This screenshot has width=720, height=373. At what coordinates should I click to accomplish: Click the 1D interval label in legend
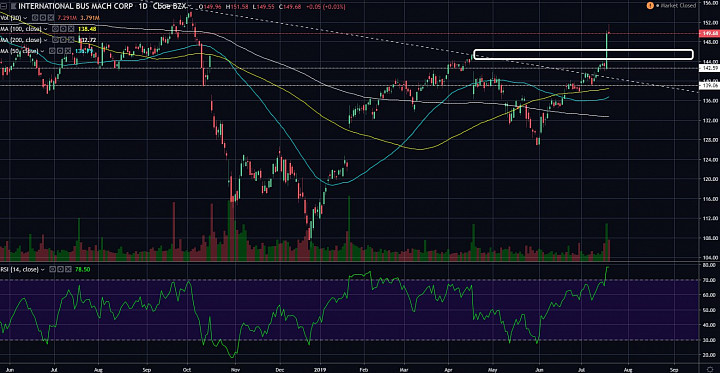click(143, 6)
